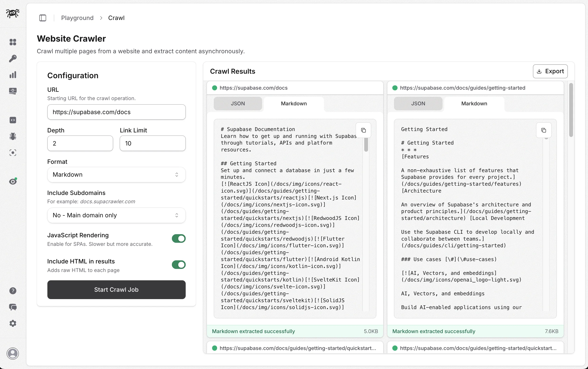Viewport: 588px width, 369px height.
Task: Open the guides/getting-started result URL
Action: (x=463, y=88)
